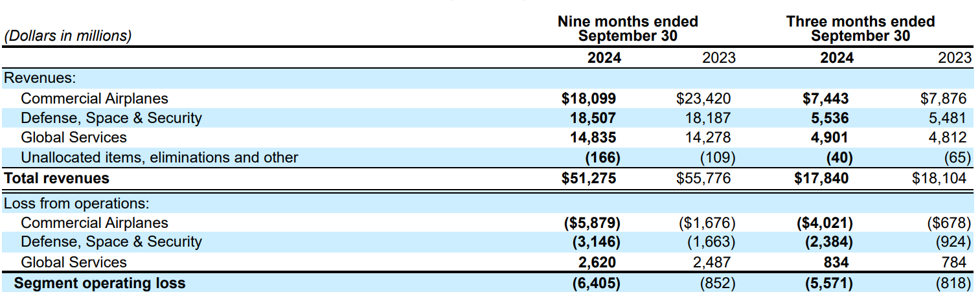Click Commercial Airplanes label under Revenues
The width and height of the screenshot is (980, 292).
(x=95, y=98)
